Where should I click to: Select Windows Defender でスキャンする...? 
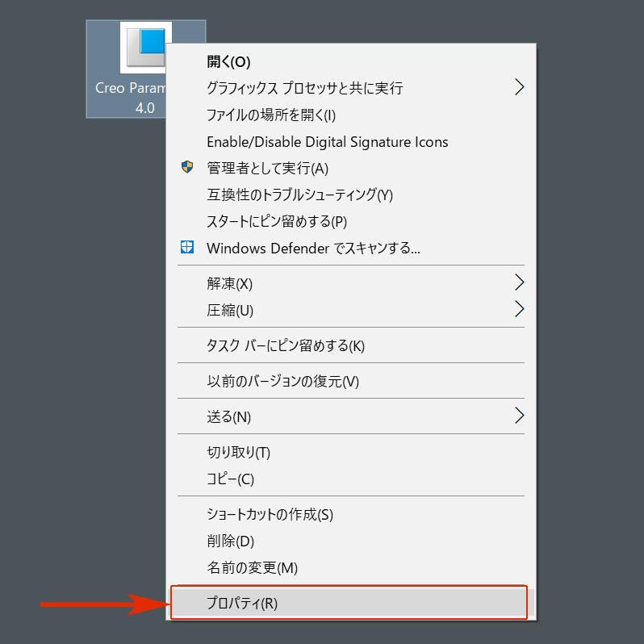313,249
